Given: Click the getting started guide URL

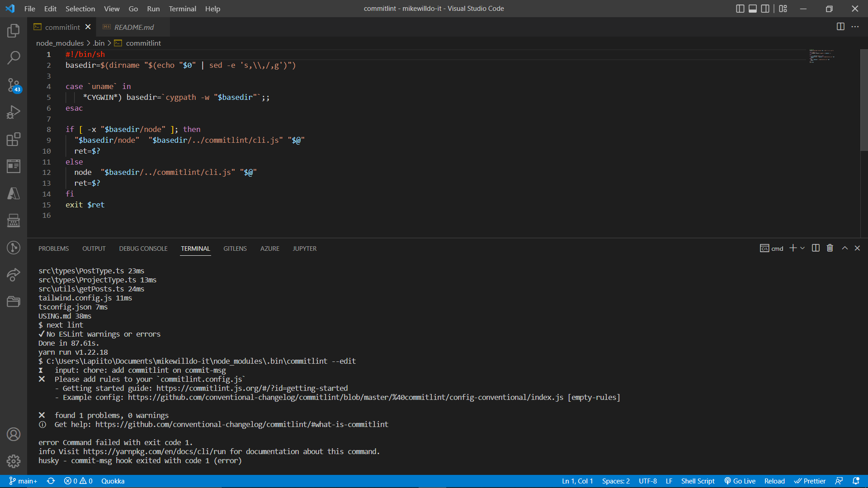Looking at the screenshot, I should pos(251,388).
